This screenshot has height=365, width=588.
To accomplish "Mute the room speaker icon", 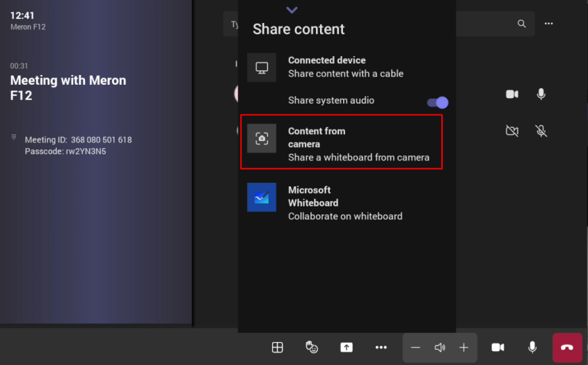I will tap(440, 348).
